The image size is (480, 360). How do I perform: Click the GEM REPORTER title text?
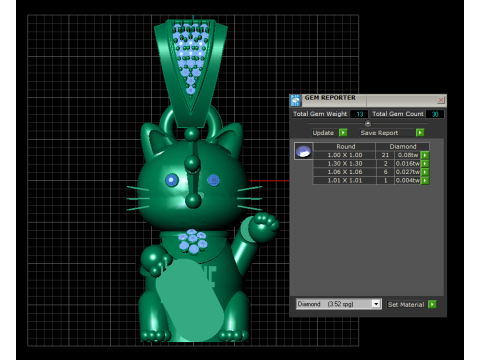pyautogui.click(x=330, y=98)
